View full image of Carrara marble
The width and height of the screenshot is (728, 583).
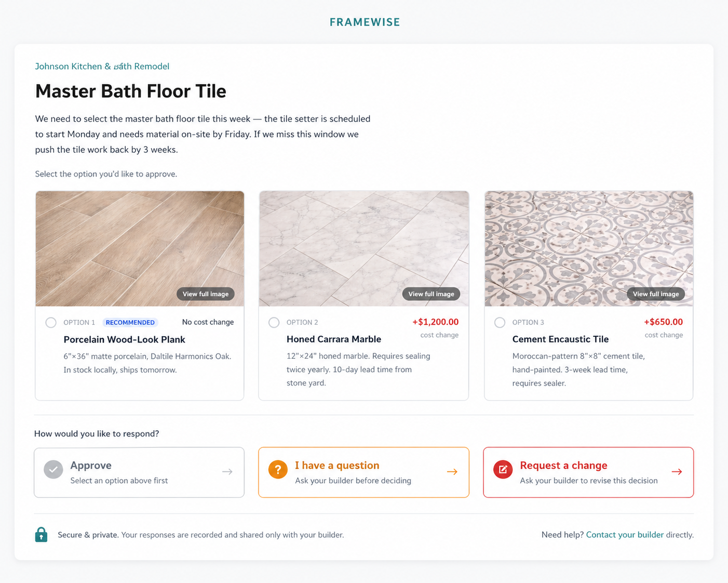tap(431, 294)
